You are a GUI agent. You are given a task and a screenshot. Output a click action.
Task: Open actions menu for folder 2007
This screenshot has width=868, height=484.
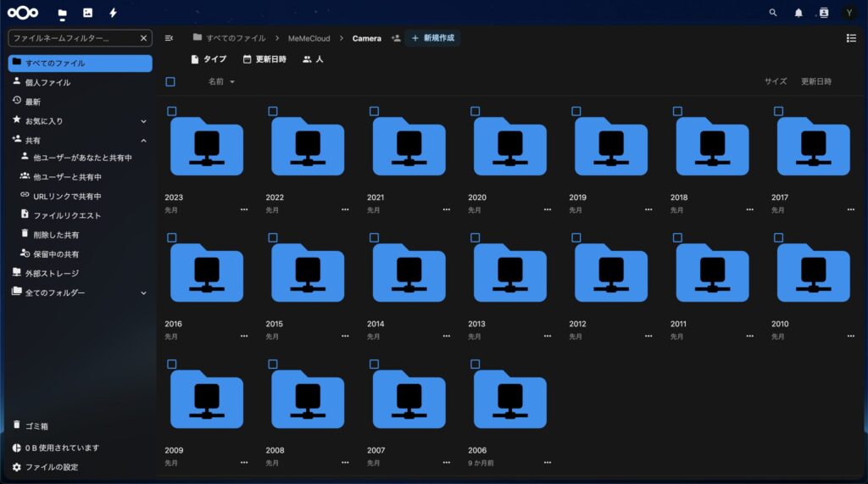(x=446, y=463)
